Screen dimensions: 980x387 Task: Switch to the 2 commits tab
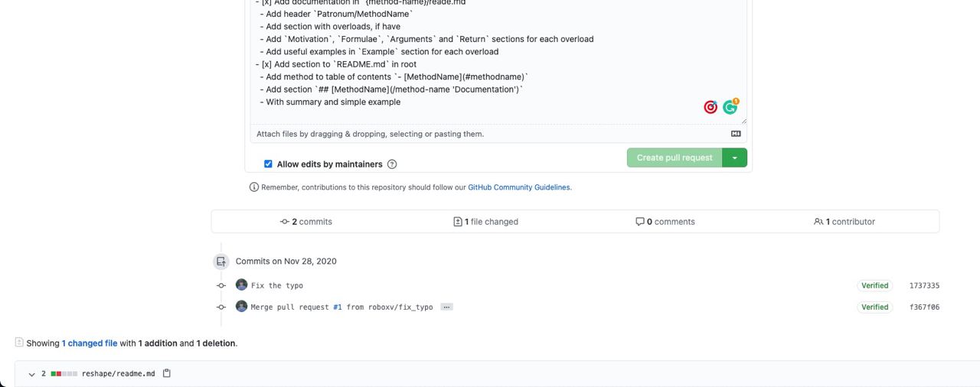306,222
